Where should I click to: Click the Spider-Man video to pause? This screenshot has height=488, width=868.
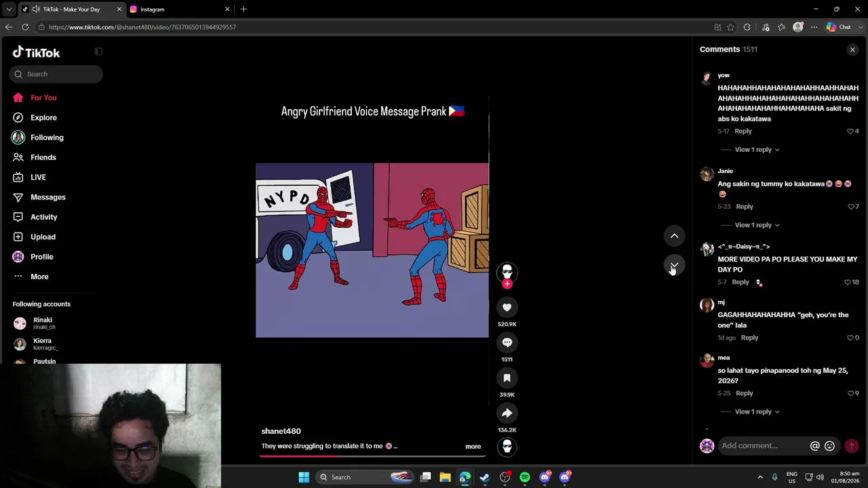[x=372, y=250]
